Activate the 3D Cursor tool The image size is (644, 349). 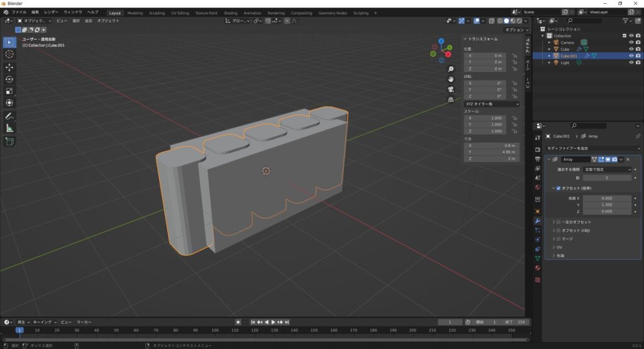click(x=9, y=54)
